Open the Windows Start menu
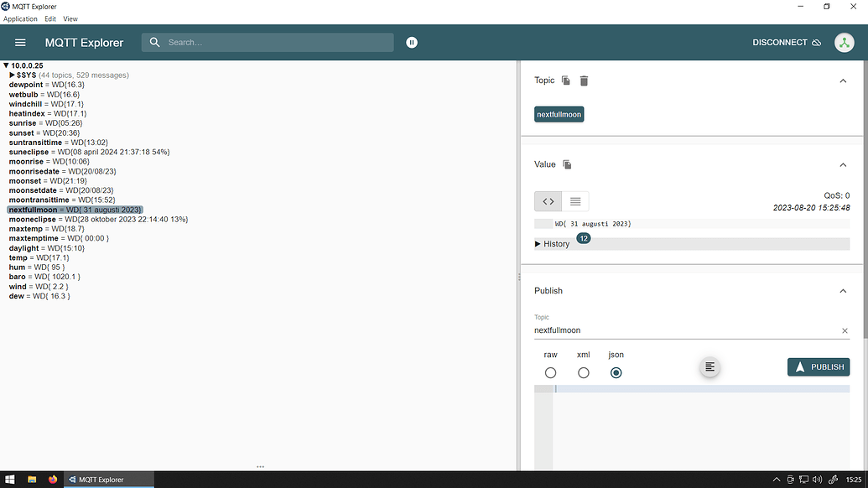Image resolution: width=868 pixels, height=488 pixels. click(9, 480)
